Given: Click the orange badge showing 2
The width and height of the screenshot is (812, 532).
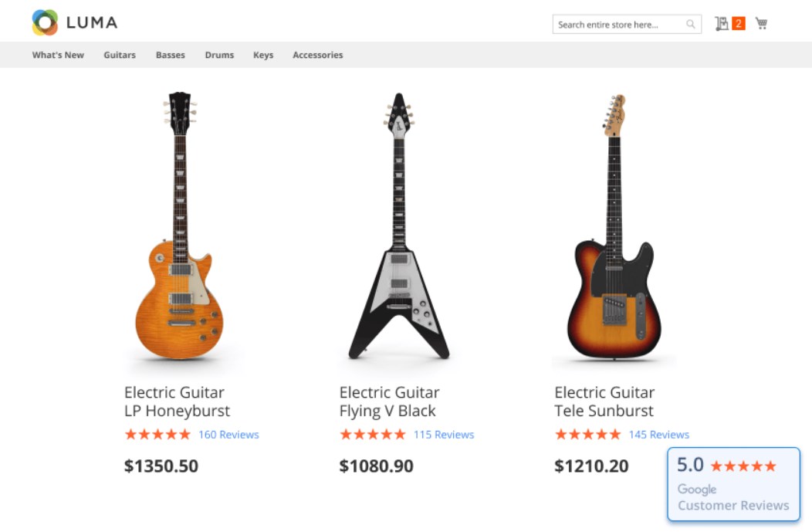Looking at the screenshot, I should [739, 24].
